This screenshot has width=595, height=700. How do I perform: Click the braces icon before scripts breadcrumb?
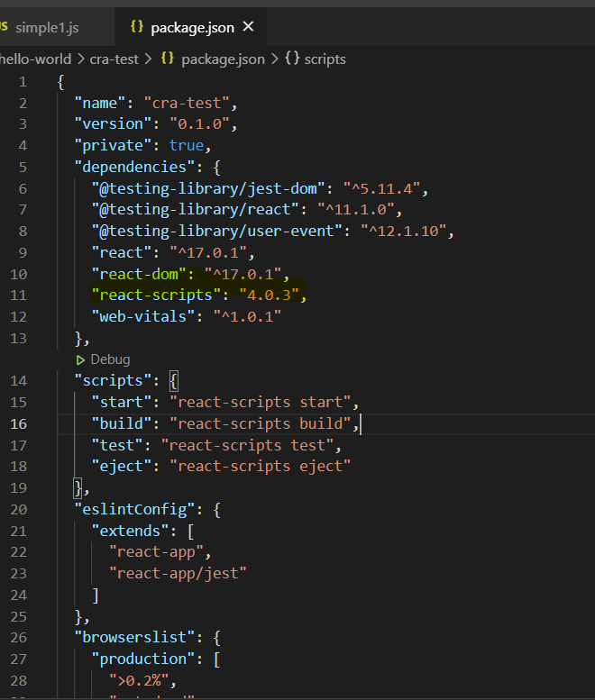292,58
